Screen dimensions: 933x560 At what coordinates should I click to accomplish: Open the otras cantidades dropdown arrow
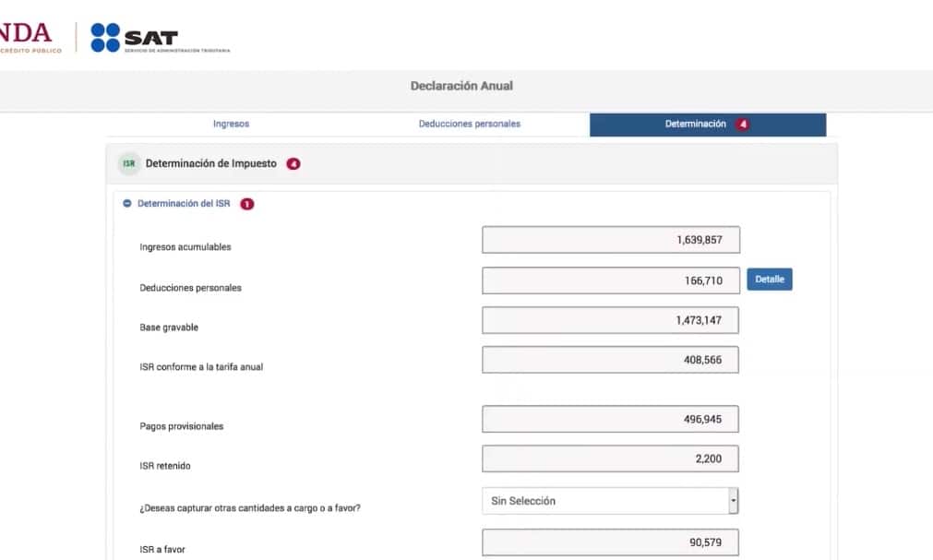click(734, 501)
